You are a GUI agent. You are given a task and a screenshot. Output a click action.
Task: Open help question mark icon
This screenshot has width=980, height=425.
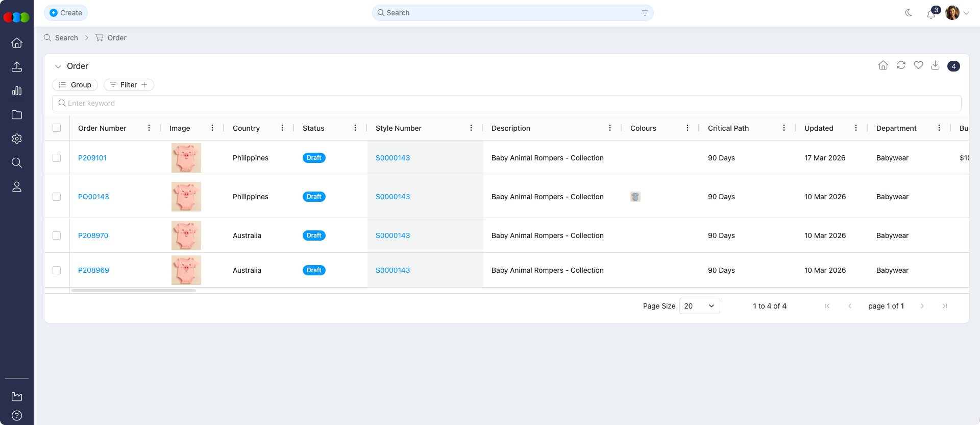[17, 415]
